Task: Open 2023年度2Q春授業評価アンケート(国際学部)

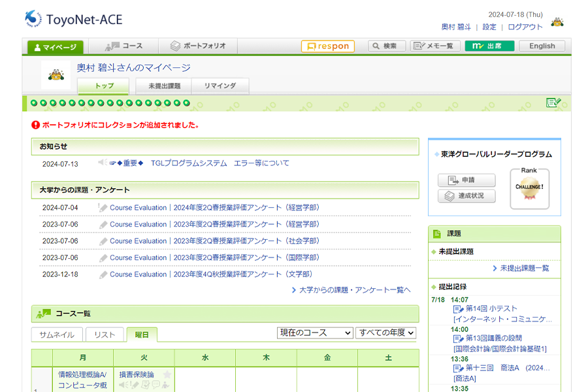Action: (x=214, y=257)
